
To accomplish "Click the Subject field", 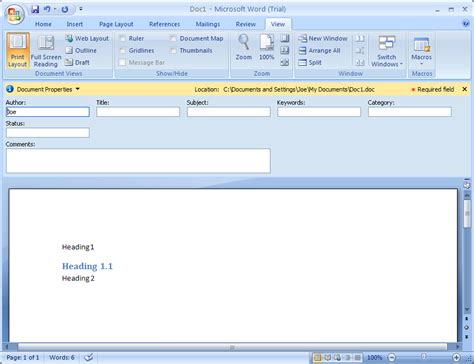I will point(229,112).
